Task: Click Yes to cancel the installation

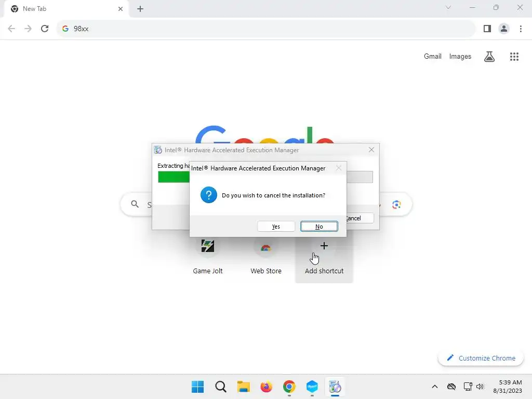Action: point(276,227)
